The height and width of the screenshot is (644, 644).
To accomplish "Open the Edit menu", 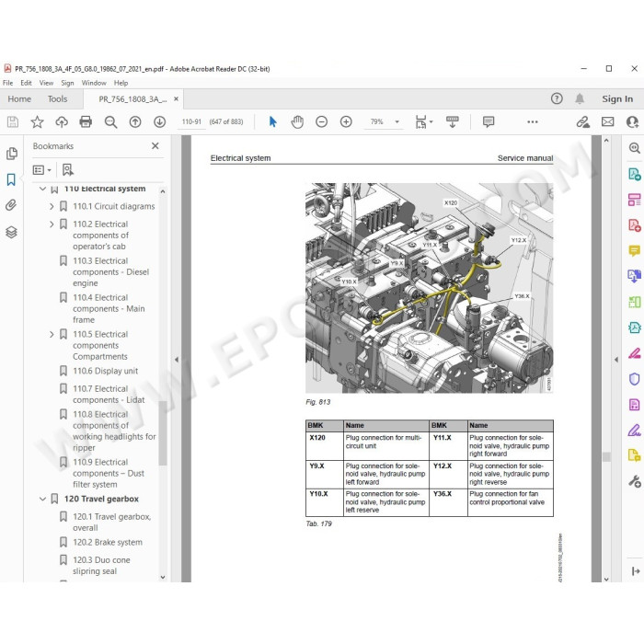I will click(x=27, y=83).
